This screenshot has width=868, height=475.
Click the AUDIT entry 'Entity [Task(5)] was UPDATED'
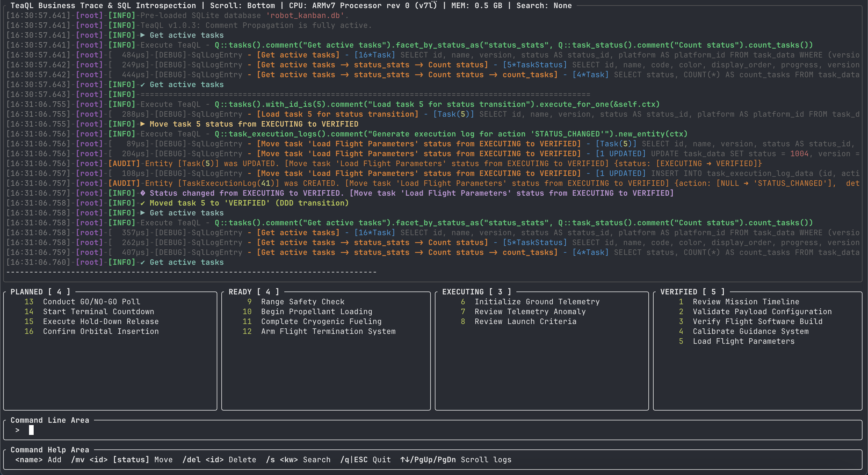point(384,163)
